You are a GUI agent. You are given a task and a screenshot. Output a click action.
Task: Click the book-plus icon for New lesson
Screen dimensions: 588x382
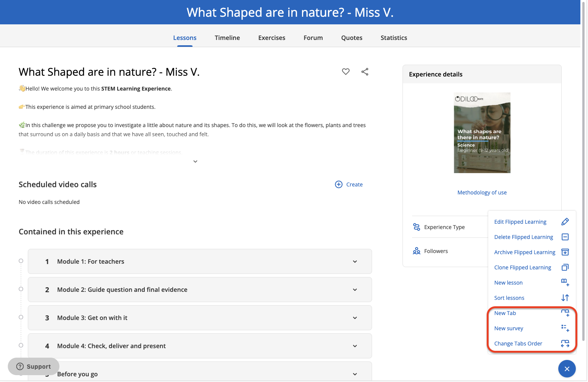(565, 283)
